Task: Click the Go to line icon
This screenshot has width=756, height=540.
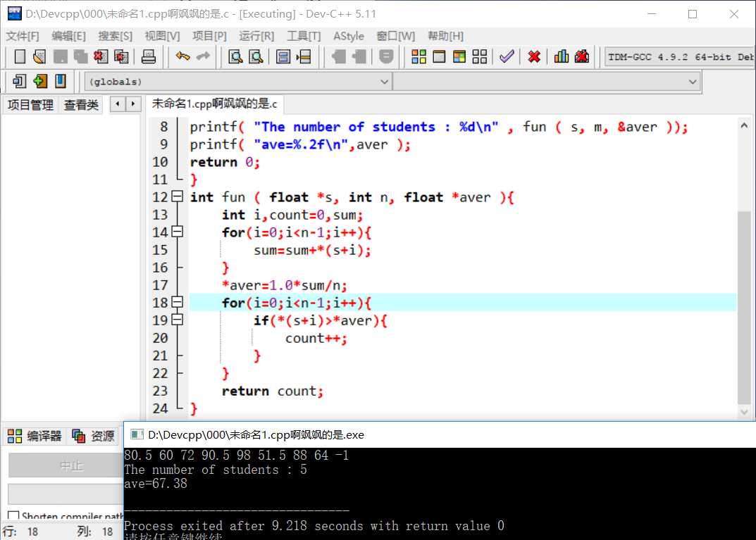Action: (304, 57)
